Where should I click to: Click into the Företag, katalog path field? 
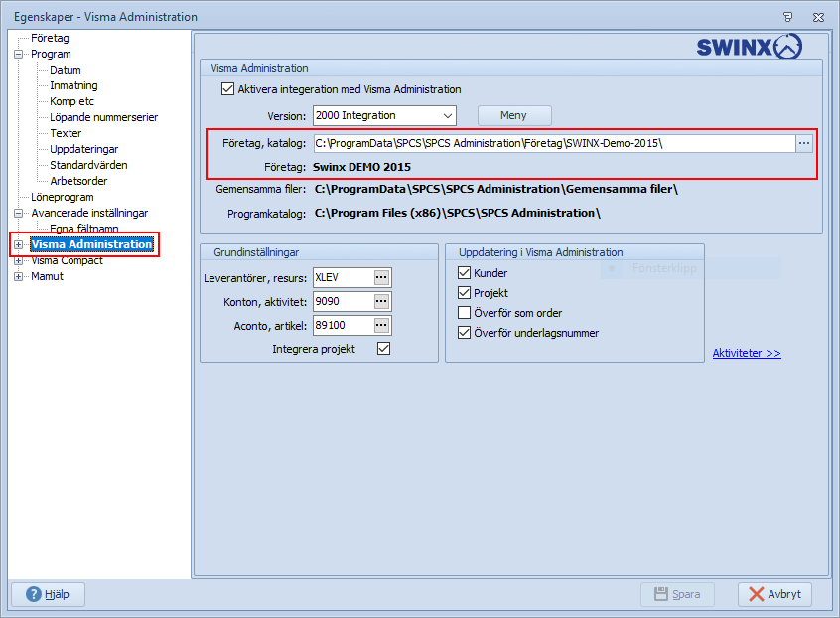[554, 143]
